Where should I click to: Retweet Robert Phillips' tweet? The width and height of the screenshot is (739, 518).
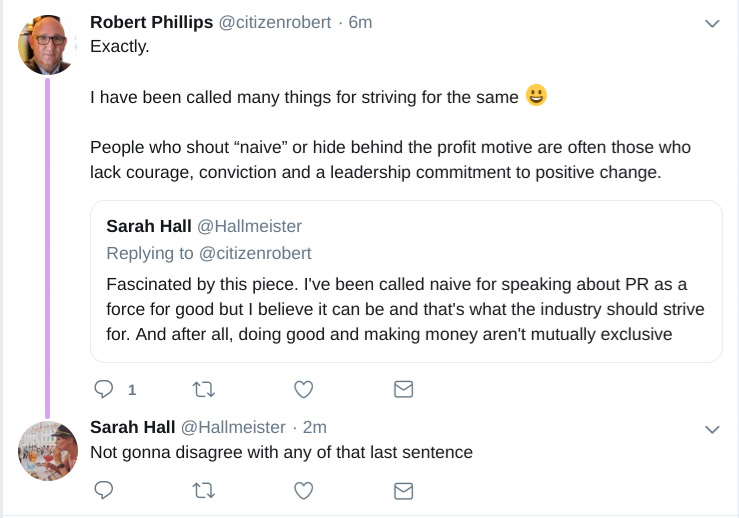tap(204, 389)
